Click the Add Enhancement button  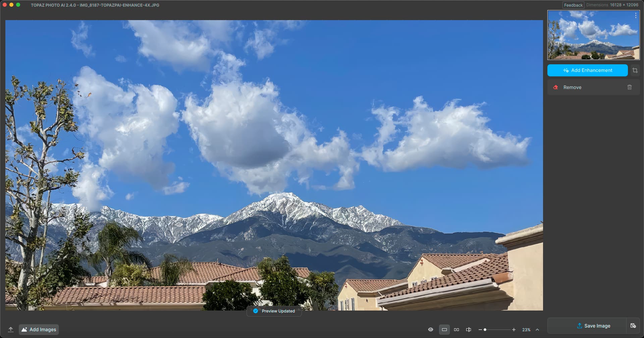(x=587, y=70)
